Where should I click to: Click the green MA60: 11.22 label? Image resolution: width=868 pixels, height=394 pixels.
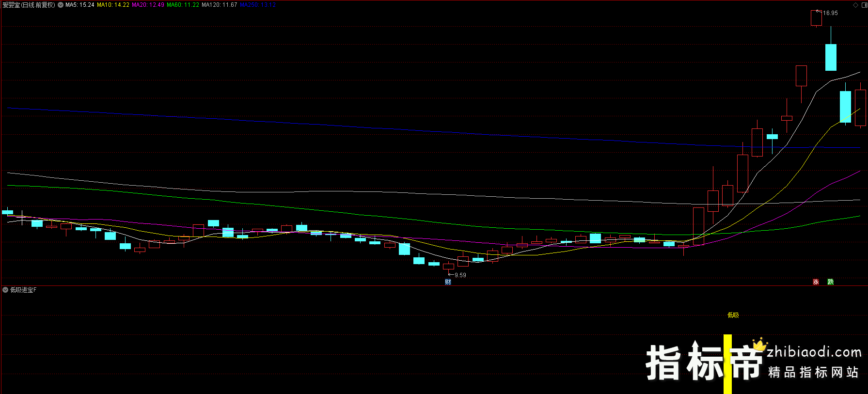tap(183, 5)
